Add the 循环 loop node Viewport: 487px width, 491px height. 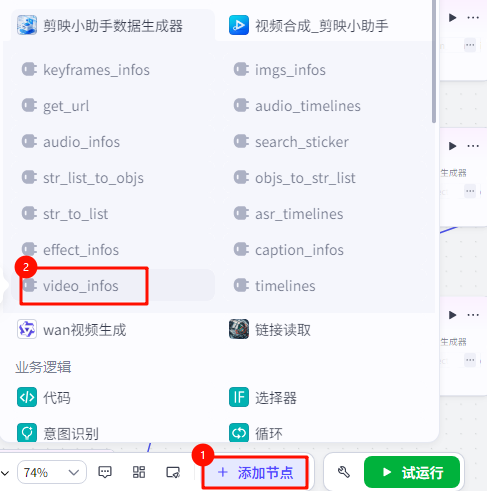(x=256, y=433)
